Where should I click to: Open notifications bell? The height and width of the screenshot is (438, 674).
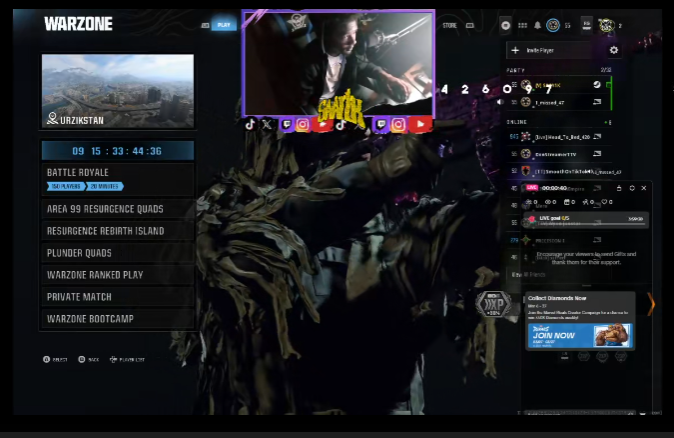(x=537, y=25)
